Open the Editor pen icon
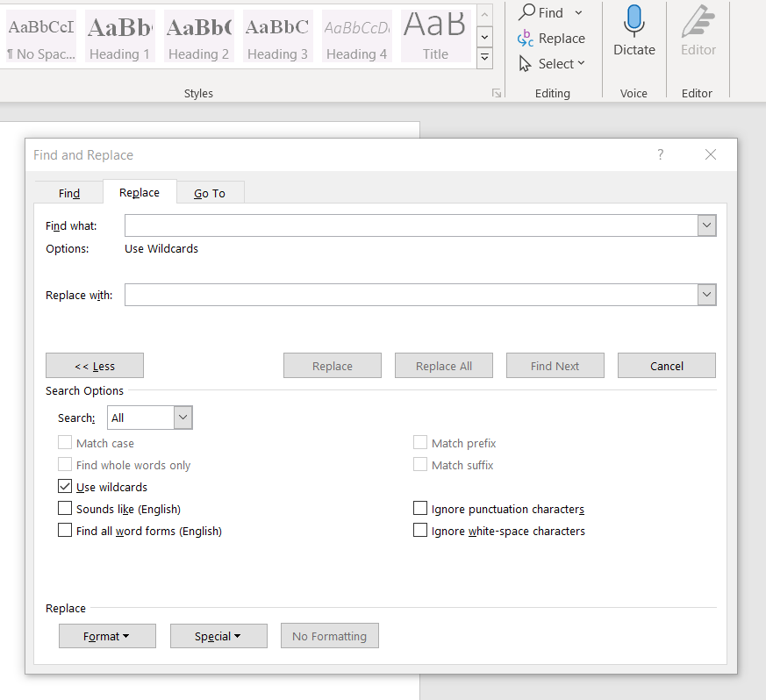 pyautogui.click(x=698, y=21)
